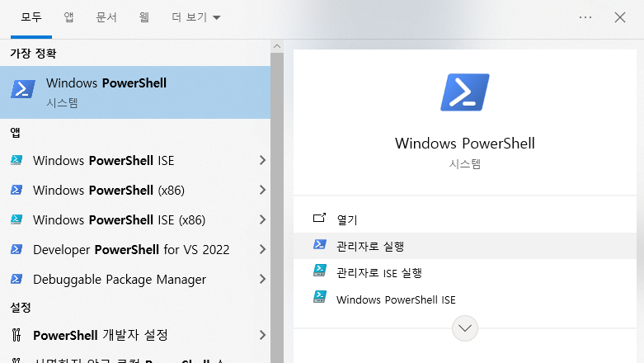Viewport: 644px width, 363px height.
Task: Click the results list scroll up arrow
Action: point(277,46)
